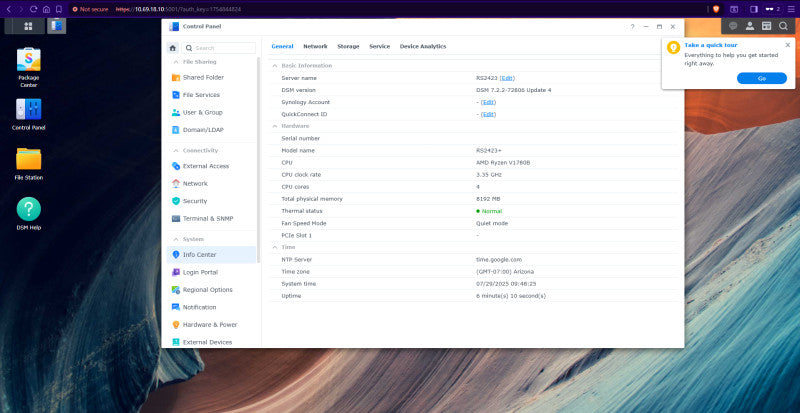Open File Station desktop icon
Screen dimensions: 800x413
tap(29, 163)
